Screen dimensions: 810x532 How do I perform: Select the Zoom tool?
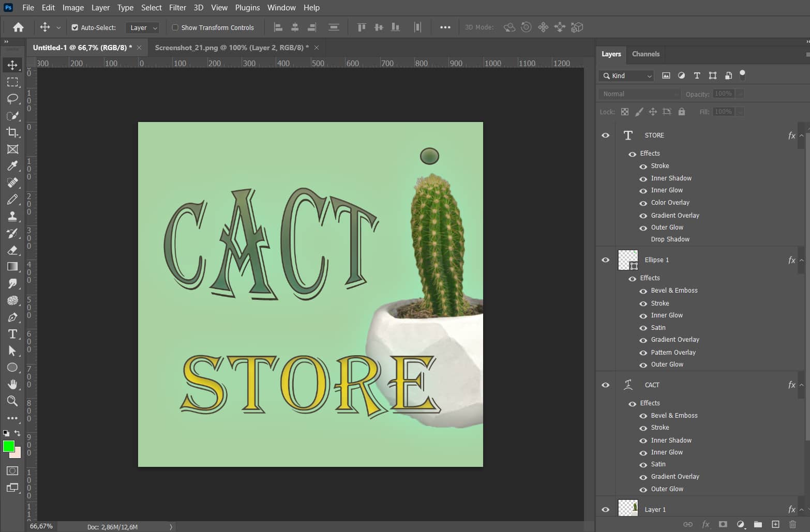(12, 401)
